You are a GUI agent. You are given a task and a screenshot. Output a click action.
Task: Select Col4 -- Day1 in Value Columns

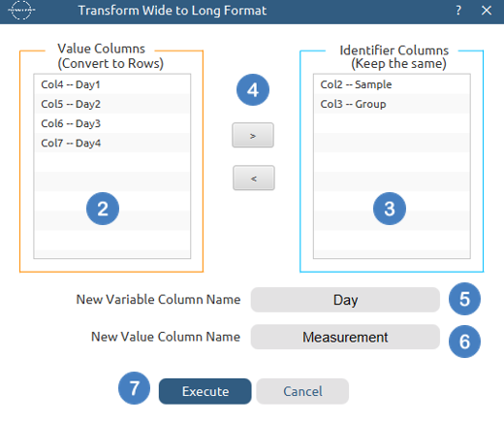112,84
